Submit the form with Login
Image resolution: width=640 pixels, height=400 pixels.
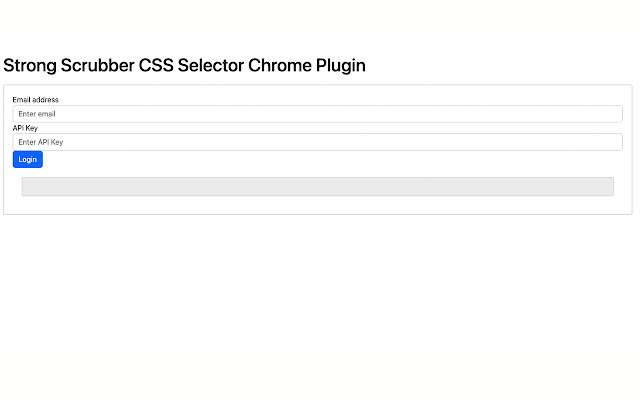coord(28,159)
